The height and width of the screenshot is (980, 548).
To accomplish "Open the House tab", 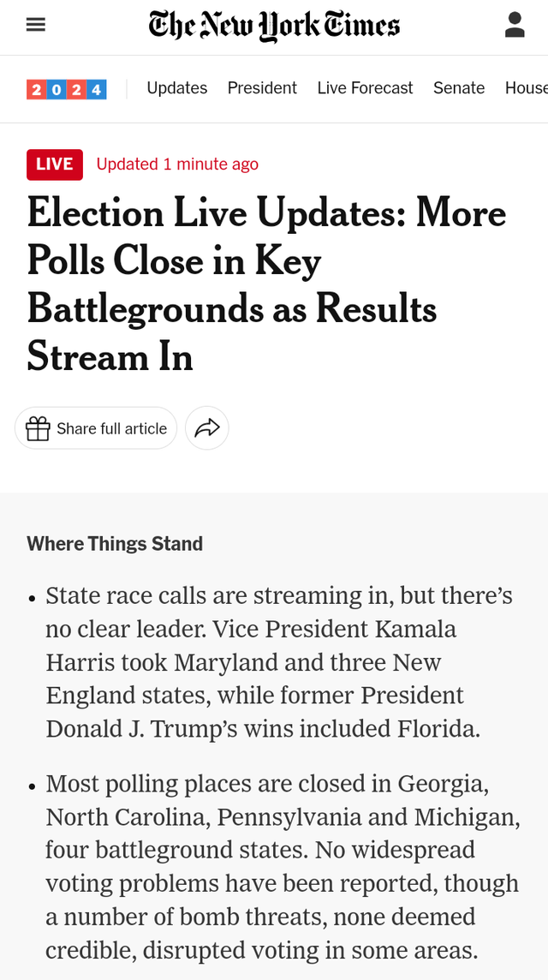I will point(526,88).
